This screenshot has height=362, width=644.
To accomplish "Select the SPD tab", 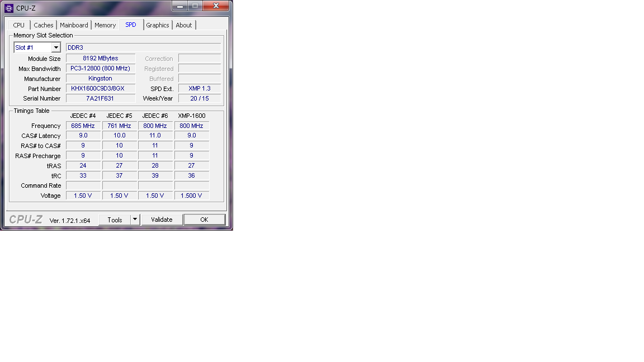I will (x=131, y=25).
